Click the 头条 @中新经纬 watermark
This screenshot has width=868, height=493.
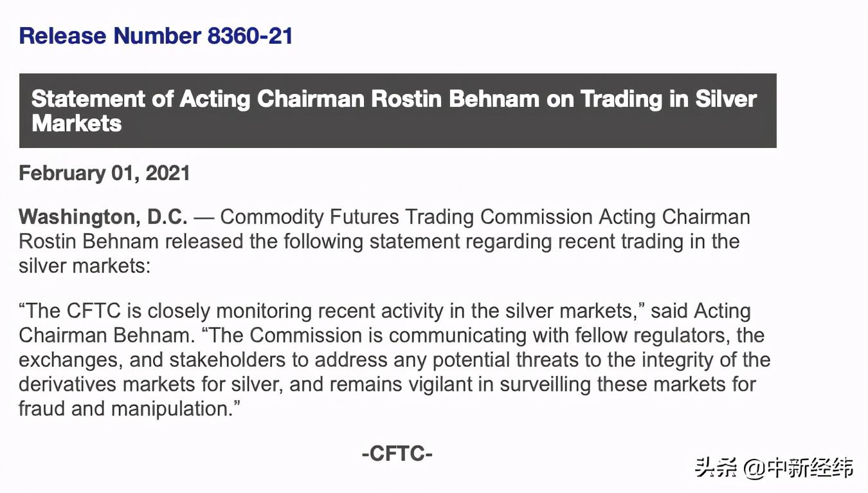tap(774, 467)
